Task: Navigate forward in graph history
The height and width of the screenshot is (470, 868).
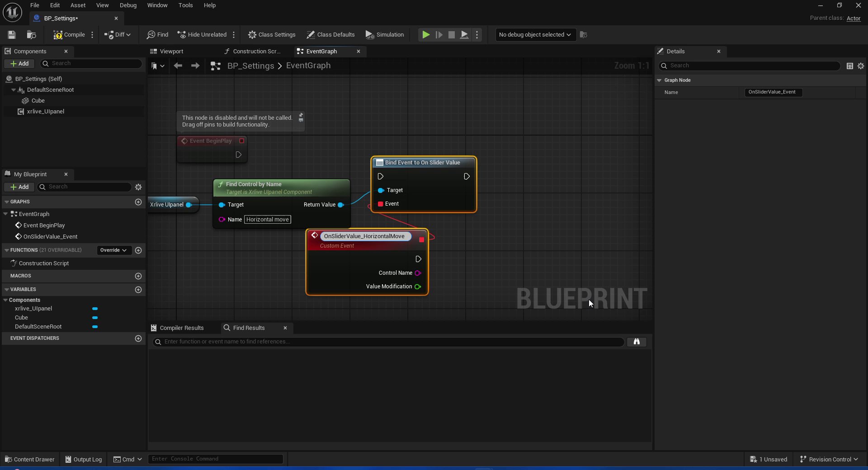Action: (195, 66)
